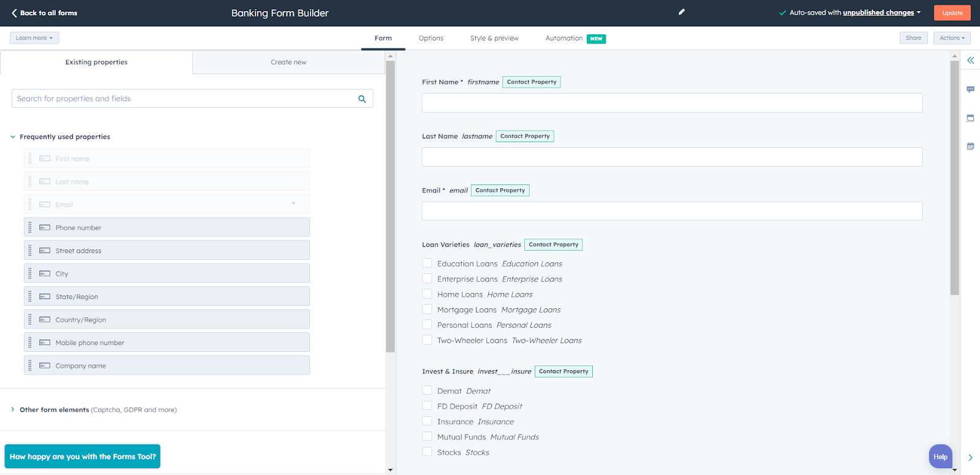
Task: Select the Existing properties tab
Action: pyautogui.click(x=97, y=62)
